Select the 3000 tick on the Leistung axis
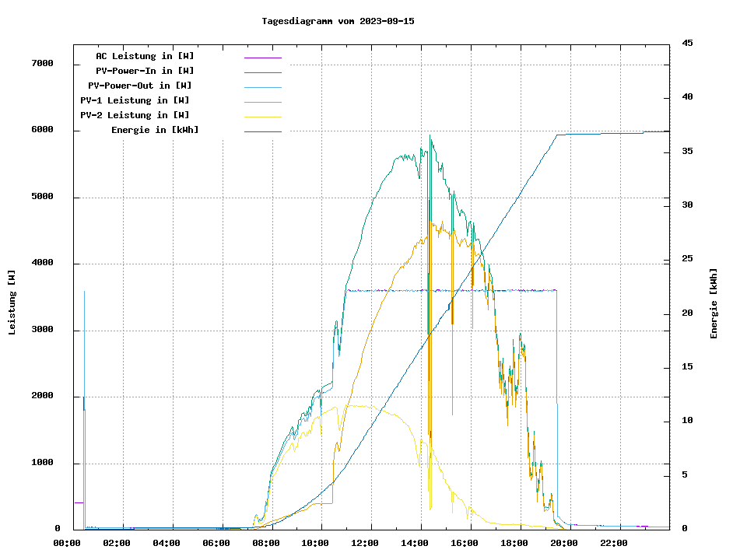 (42, 330)
